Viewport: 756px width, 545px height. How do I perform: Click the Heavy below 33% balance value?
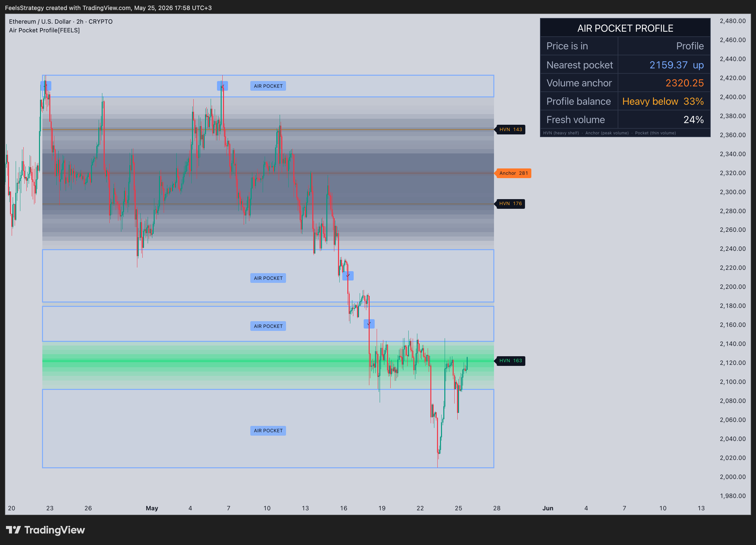tap(663, 101)
